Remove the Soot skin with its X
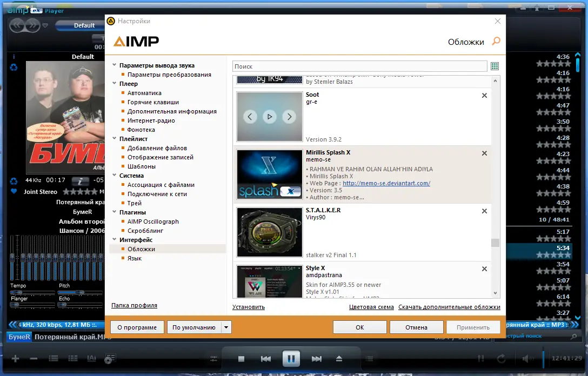Image resolution: width=588 pixels, height=376 pixels. (x=484, y=96)
